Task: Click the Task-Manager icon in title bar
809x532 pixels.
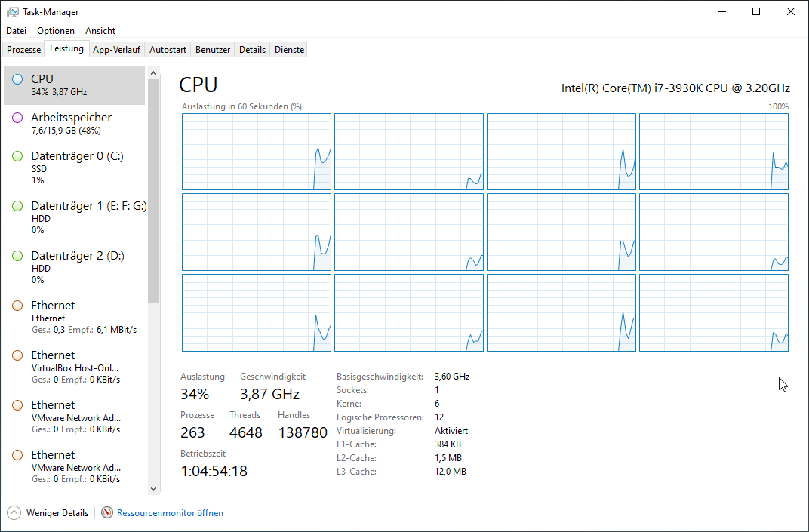Action: pyautogui.click(x=12, y=12)
